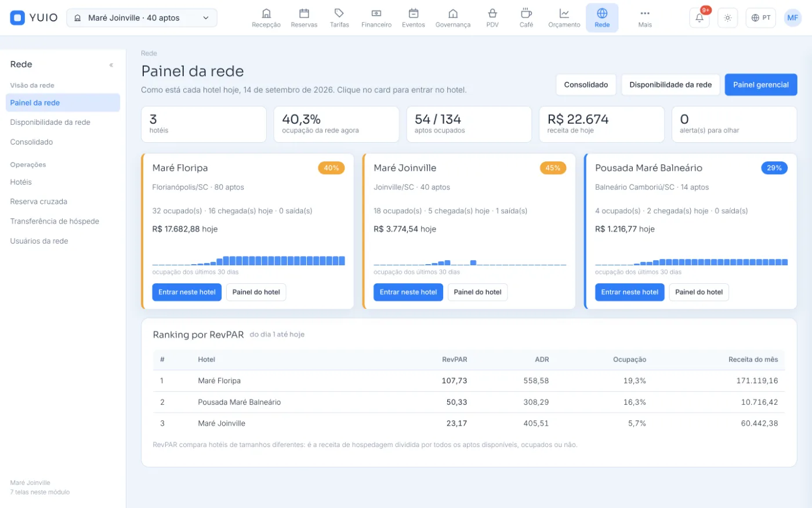Image resolution: width=812 pixels, height=508 pixels.
Task: Click the 3 hotéis summary card
Action: click(204, 124)
